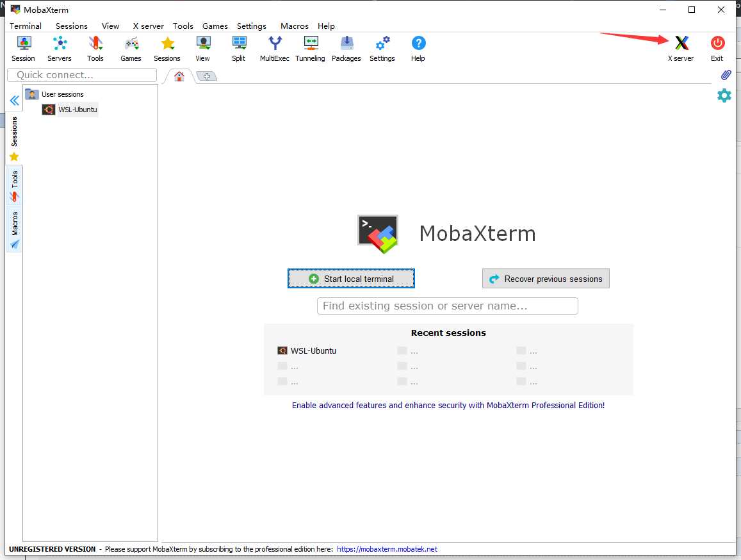The image size is (741, 560).
Task: Click the MobaXterm title bar icon
Action: pos(15,10)
